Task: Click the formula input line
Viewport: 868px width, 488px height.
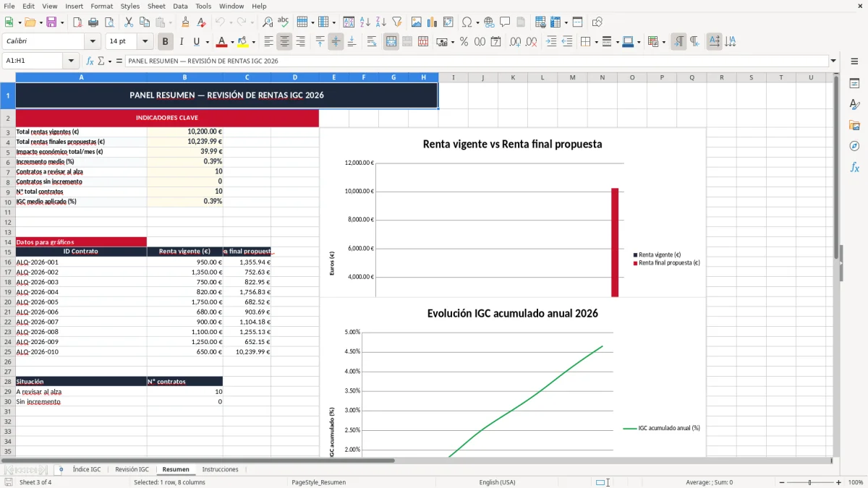Action: 476,61
